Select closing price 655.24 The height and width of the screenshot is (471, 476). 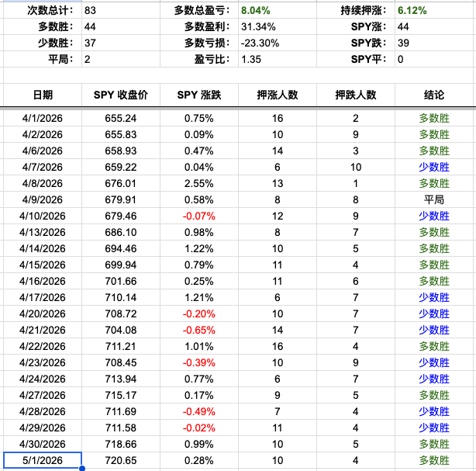(x=121, y=118)
